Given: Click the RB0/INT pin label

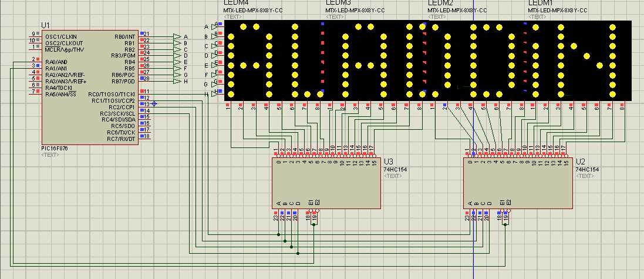Looking at the screenshot, I should (124, 36).
